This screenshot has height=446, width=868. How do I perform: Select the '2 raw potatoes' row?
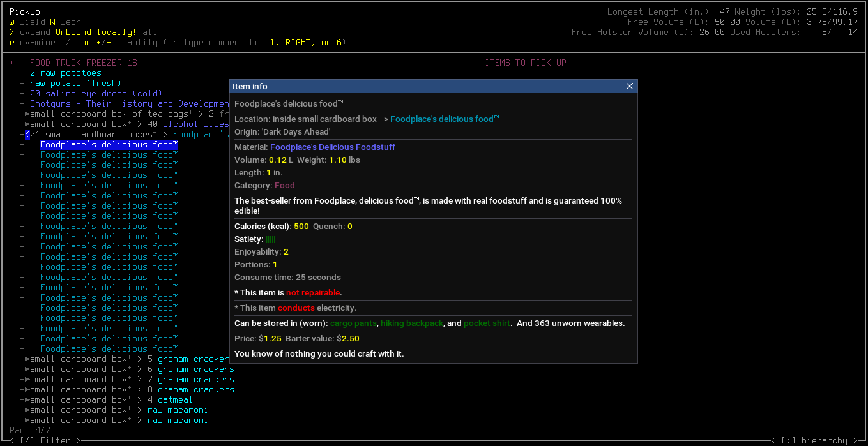(x=65, y=73)
